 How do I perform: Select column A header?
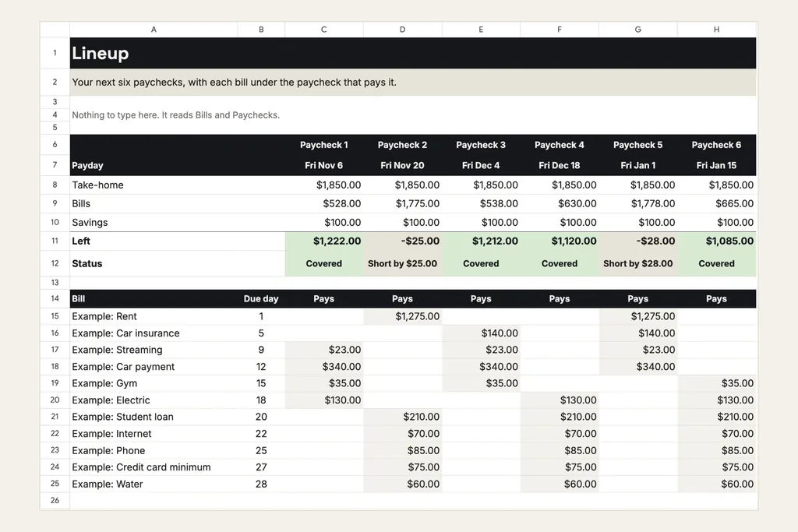[x=154, y=30]
